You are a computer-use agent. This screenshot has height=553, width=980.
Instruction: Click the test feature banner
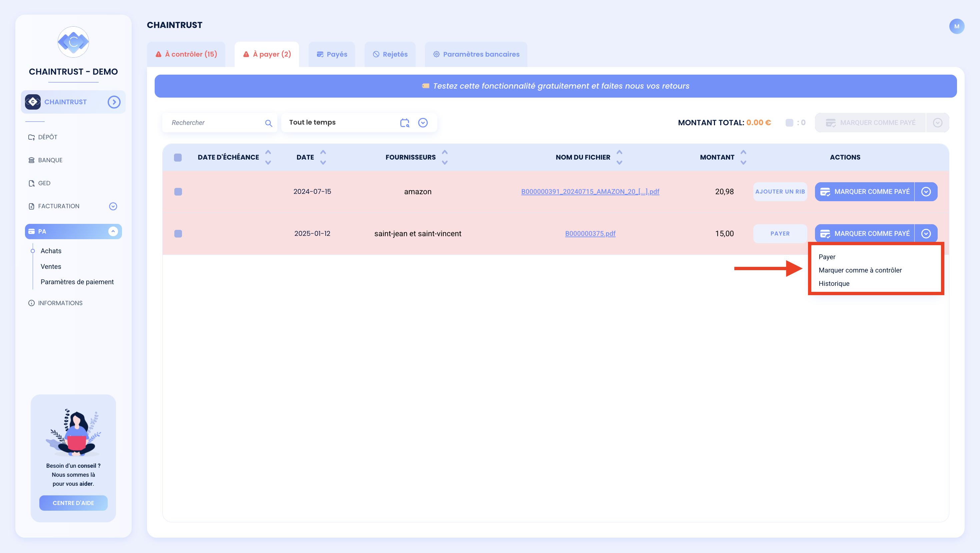555,86
